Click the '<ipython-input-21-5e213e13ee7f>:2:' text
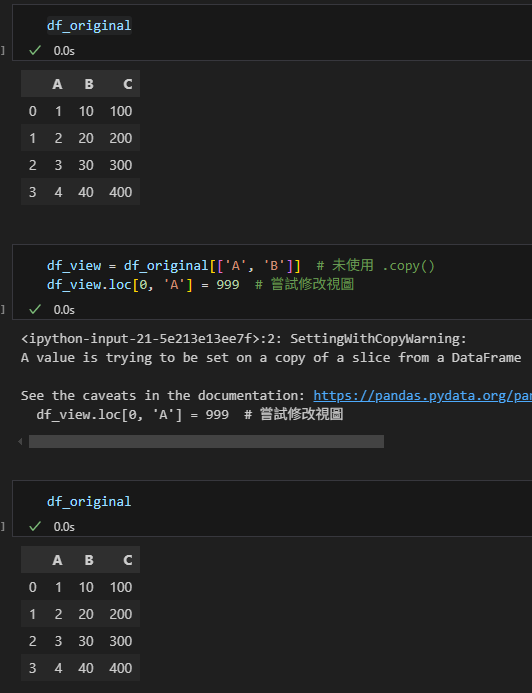 151,339
